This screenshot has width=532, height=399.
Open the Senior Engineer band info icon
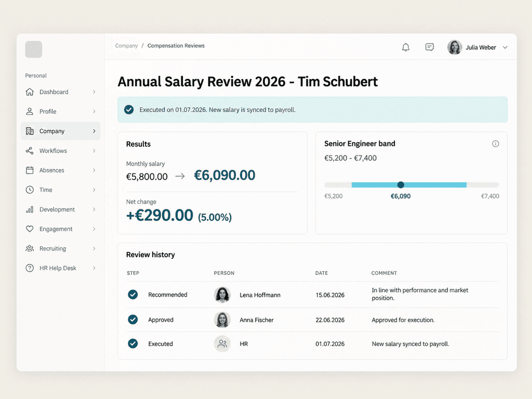(495, 144)
